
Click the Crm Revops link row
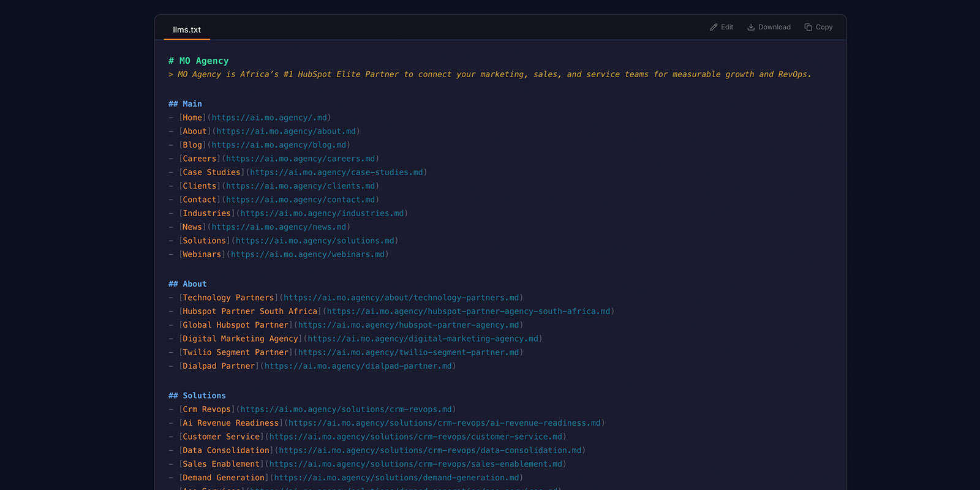click(312, 409)
